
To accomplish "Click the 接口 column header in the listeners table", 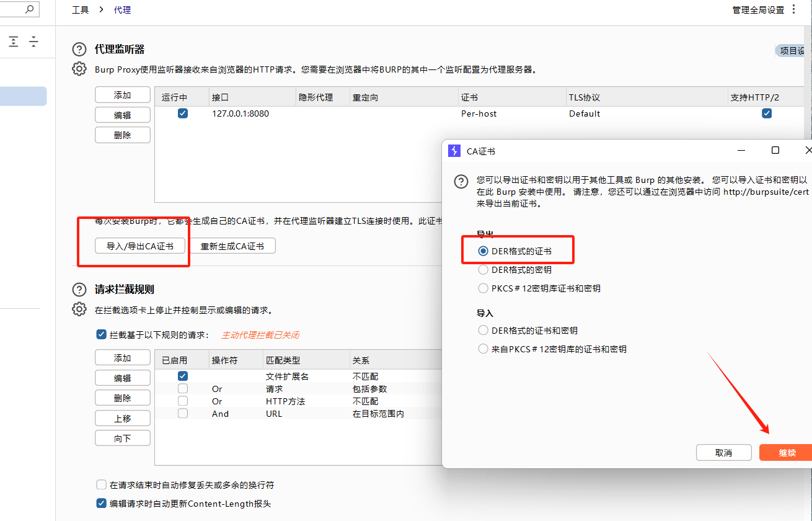I will coord(252,97).
